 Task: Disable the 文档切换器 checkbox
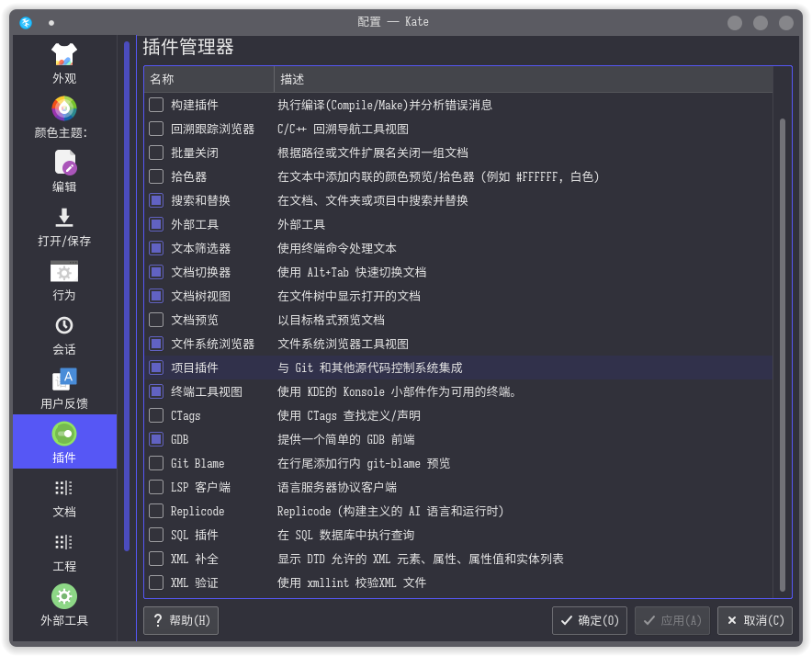pos(156,272)
